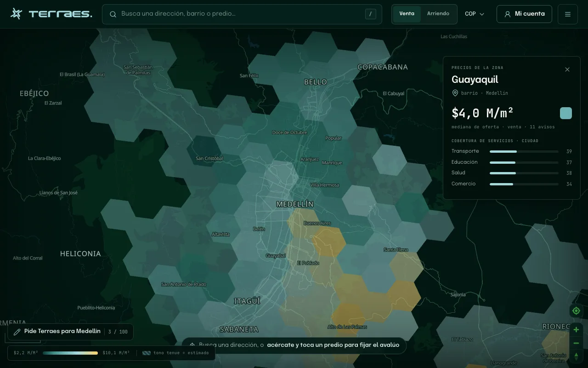This screenshot has height=368, width=588.
Task: Click the El Poblado map label
Action: click(x=308, y=263)
